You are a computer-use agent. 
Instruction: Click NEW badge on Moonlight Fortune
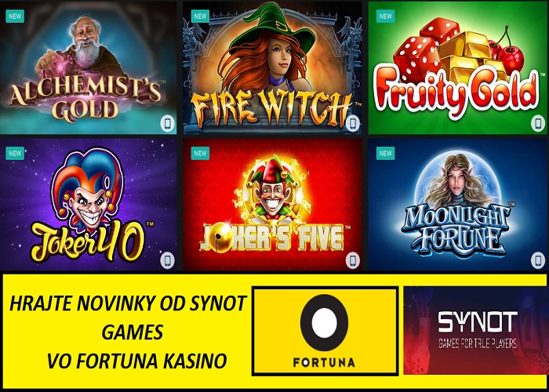click(x=386, y=154)
